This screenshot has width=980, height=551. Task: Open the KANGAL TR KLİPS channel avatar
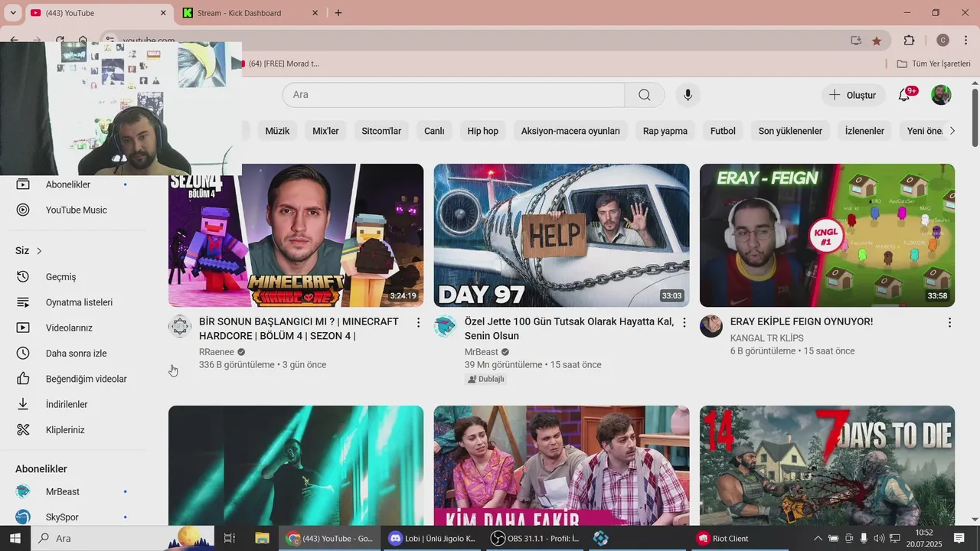[710, 327]
